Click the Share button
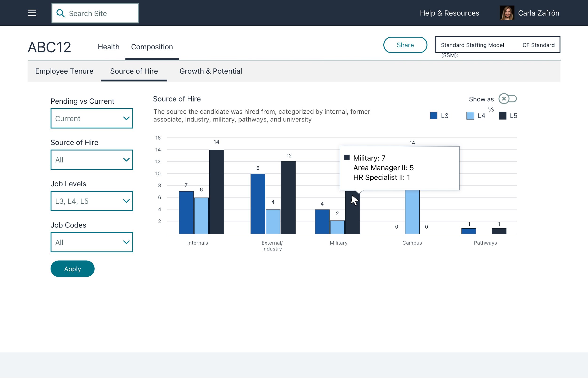The width and height of the screenshot is (588, 379). coord(405,45)
